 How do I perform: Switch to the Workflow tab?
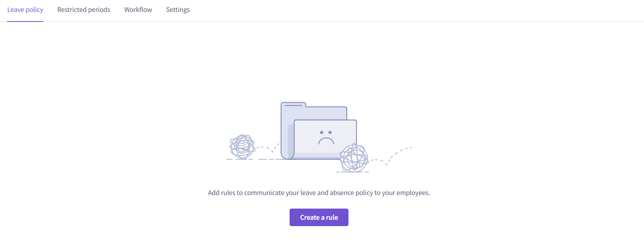(x=138, y=10)
